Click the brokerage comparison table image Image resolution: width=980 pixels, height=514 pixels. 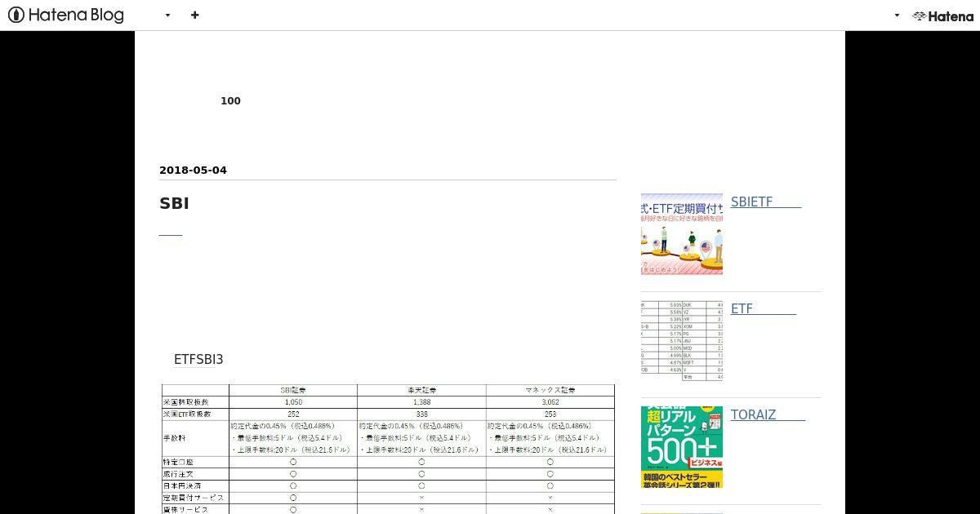(388, 449)
